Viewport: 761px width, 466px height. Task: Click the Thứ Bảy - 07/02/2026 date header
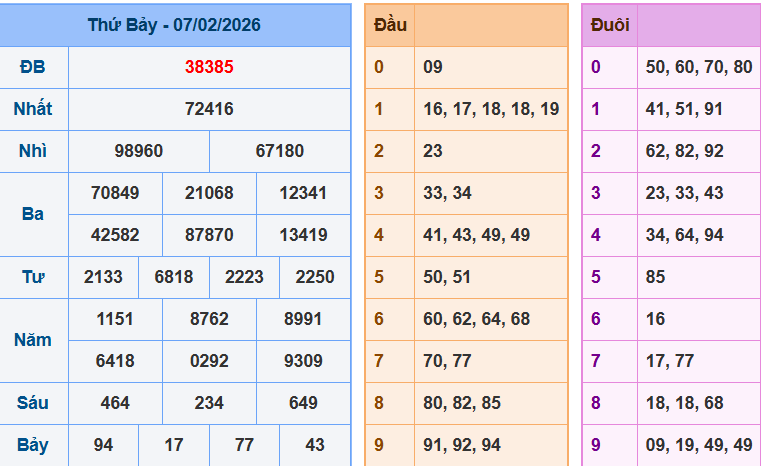[174, 25]
